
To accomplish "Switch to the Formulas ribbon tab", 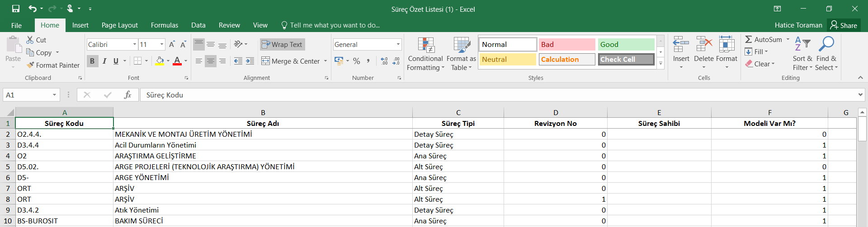I will pos(165,25).
